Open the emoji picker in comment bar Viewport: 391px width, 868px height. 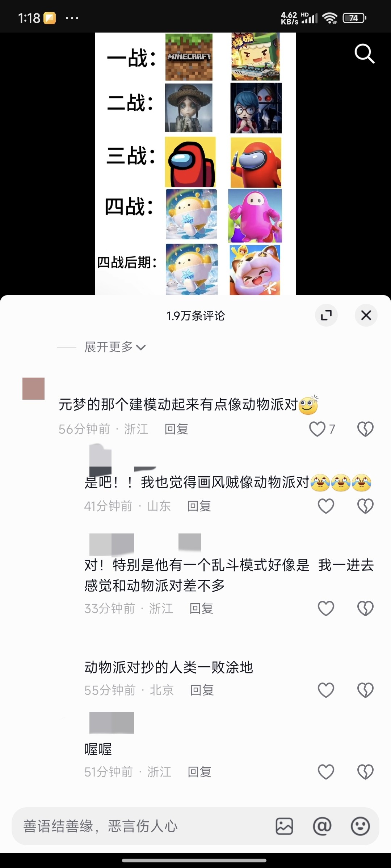360,826
